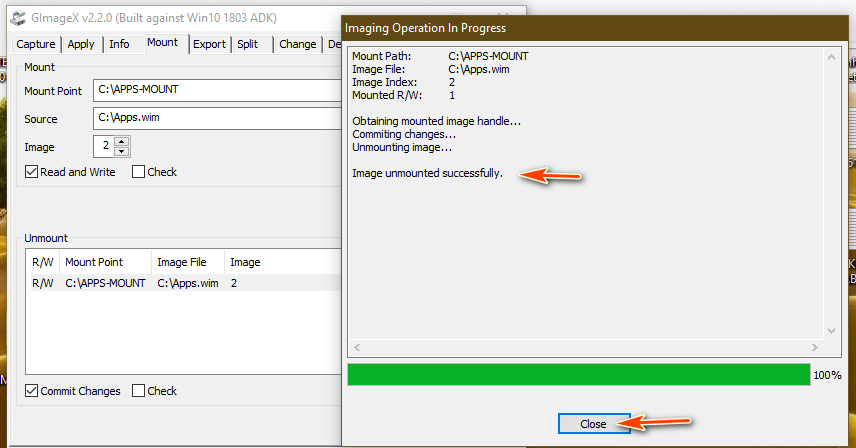
Task: Click the GImageX app icon in the title bar
Action: 18,18
